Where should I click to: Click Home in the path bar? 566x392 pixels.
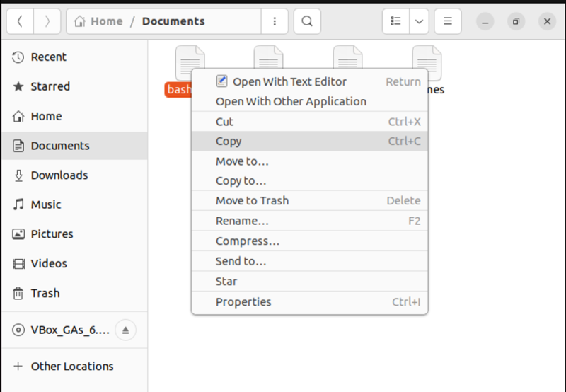pyautogui.click(x=99, y=21)
